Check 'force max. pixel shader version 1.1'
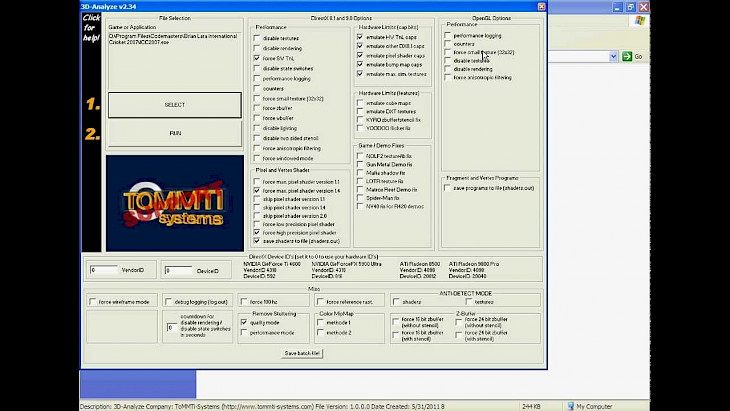 tap(257, 182)
